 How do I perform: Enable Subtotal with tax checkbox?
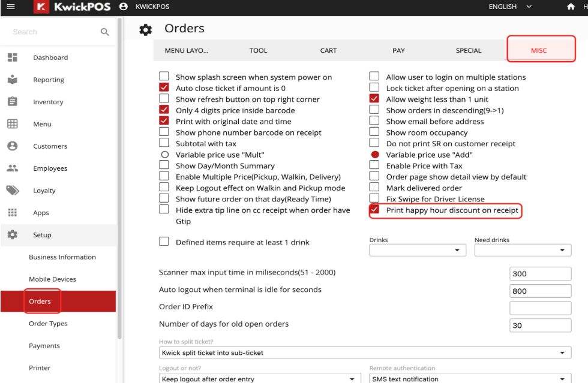pyautogui.click(x=164, y=143)
